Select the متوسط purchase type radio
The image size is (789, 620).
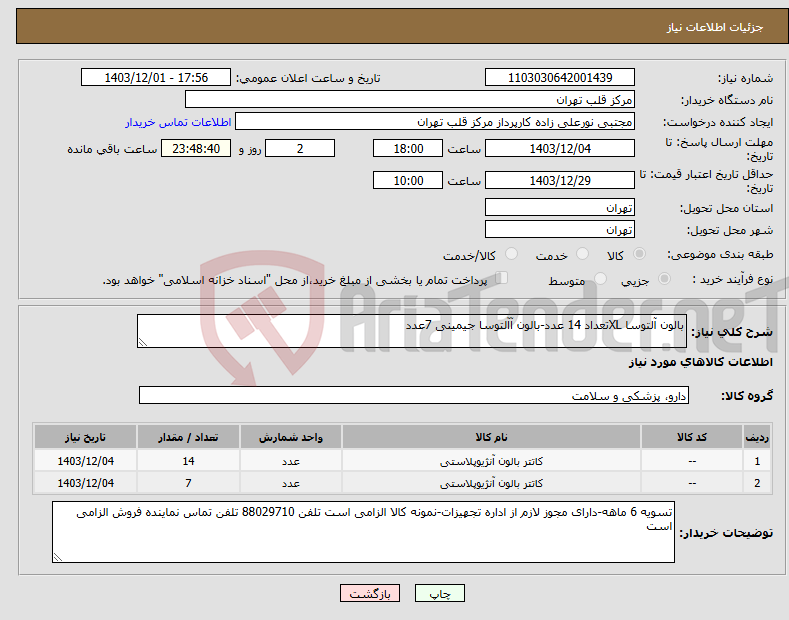click(600, 279)
